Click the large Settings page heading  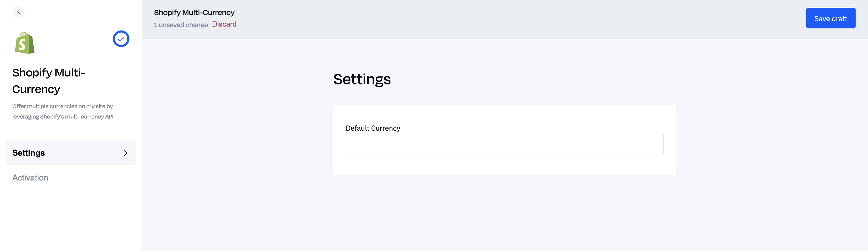click(362, 80)
